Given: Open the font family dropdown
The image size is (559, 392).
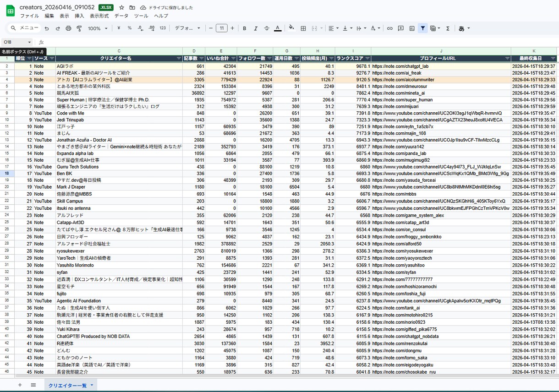Looking at the screenshot, I should (188, 28).
